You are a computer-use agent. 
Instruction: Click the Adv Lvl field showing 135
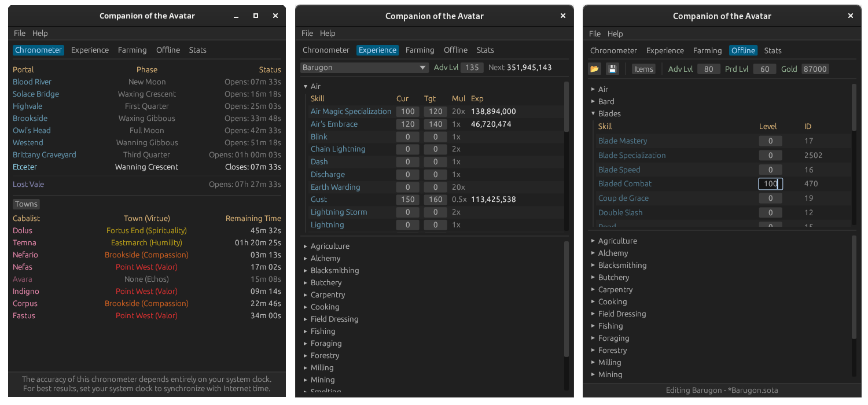(x=472, y=68)
